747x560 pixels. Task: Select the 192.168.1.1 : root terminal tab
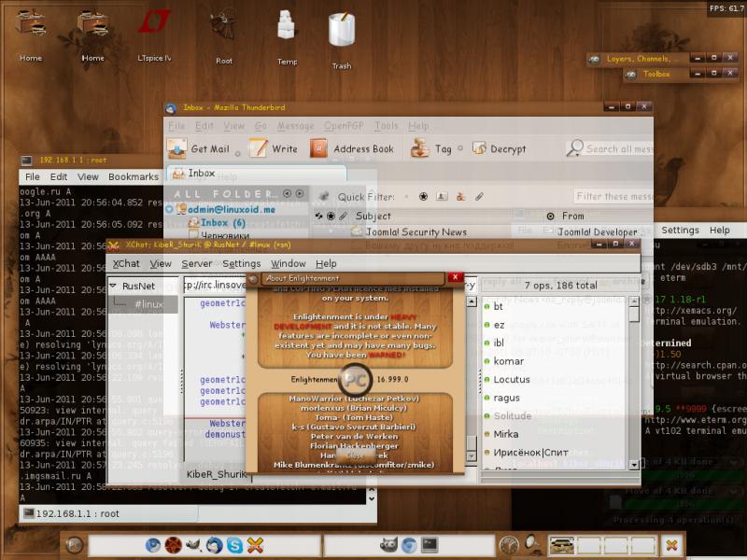(x=108, y=513)
